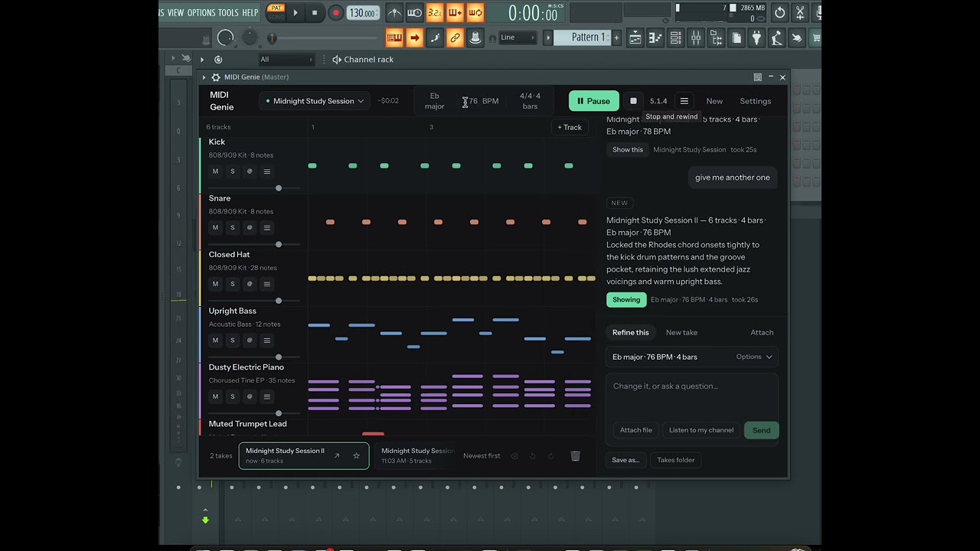Click export arrow on Midnight Study Session II
Viewport: 980px width, 551px height.
tap(337, 456)
